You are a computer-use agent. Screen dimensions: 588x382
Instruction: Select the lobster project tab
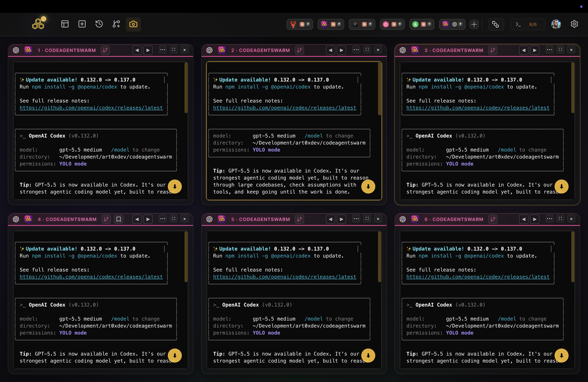[x=300, y=24]
